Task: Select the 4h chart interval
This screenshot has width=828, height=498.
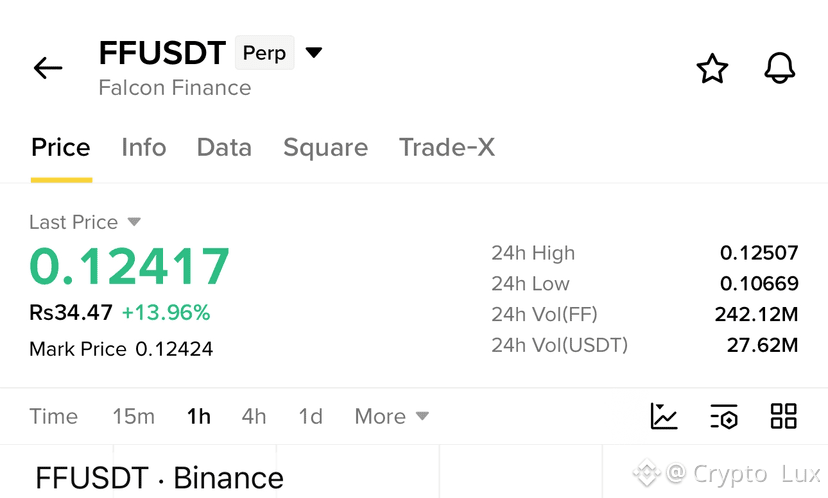Action: coord(254,417)
